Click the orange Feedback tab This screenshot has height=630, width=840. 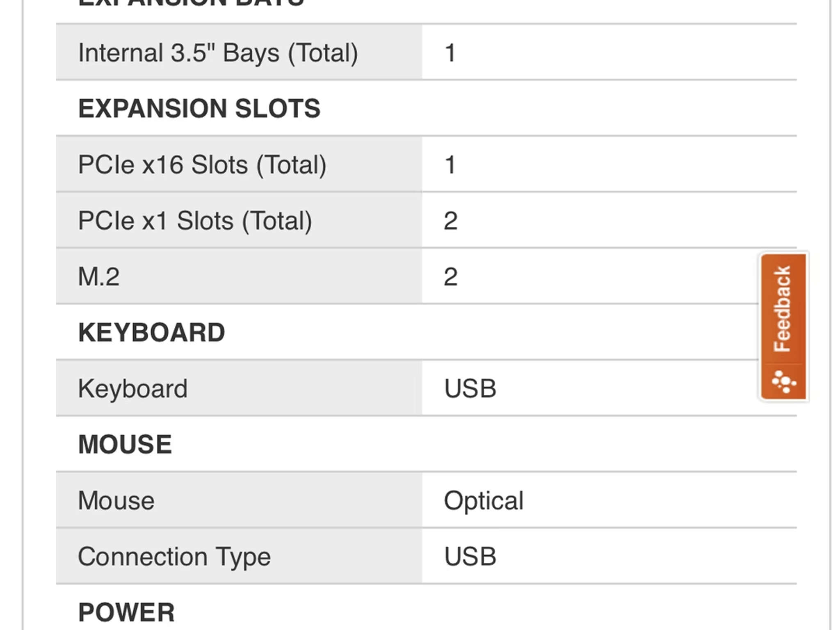(783, 310)
